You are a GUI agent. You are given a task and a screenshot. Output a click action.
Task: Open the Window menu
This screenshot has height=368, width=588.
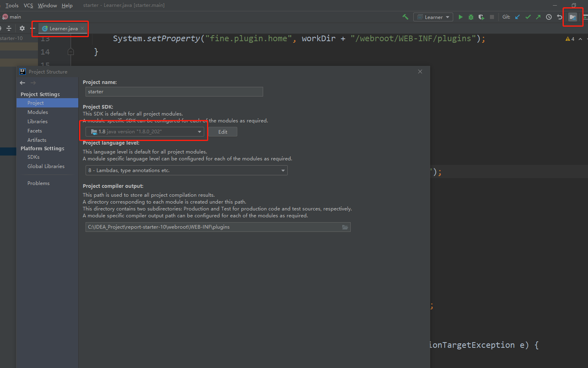click(47, 5)
